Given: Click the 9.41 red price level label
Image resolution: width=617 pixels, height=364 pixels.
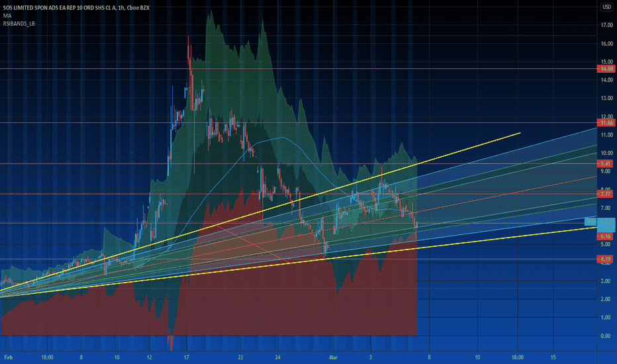Looking at the screenshot, I should (x=606, y=163).
